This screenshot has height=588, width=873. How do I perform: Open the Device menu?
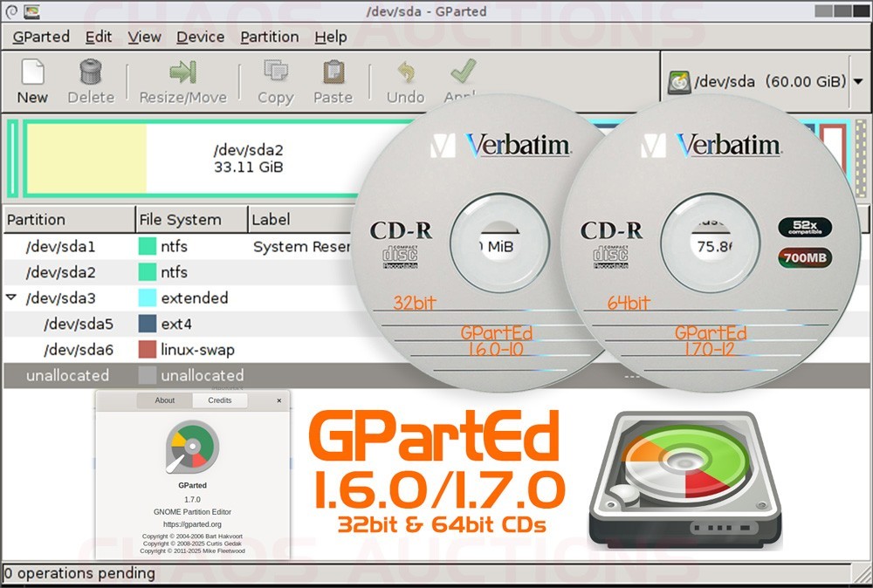[201, 37]
